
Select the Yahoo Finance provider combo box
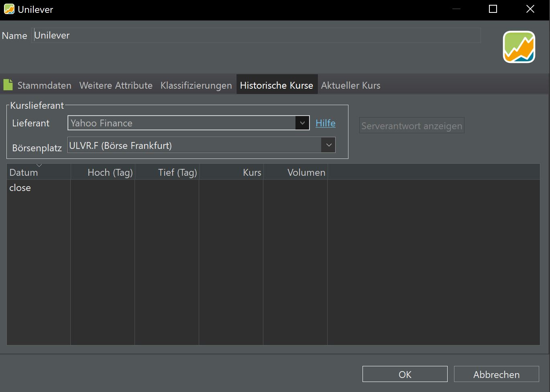(181, 123)
